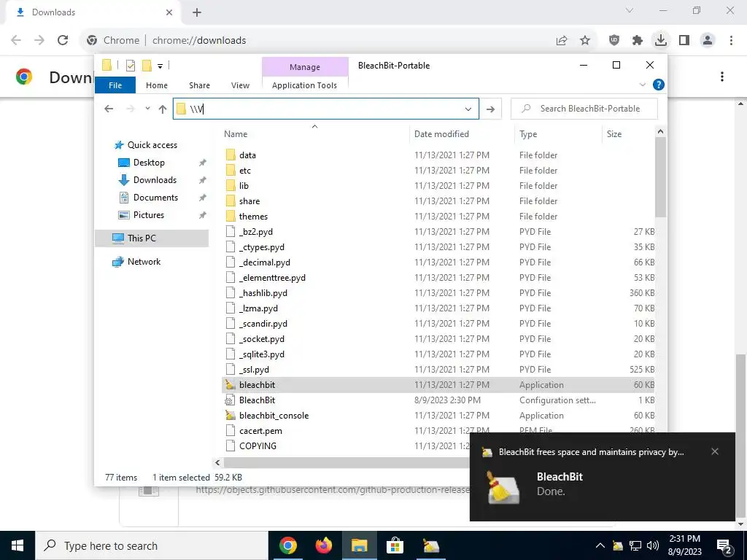Image resolution: width=747 pixels, height=560 pixels.
Task: Open the Application Tools ribbon tab
Action: pyautogui.click(x=304, y=85)
